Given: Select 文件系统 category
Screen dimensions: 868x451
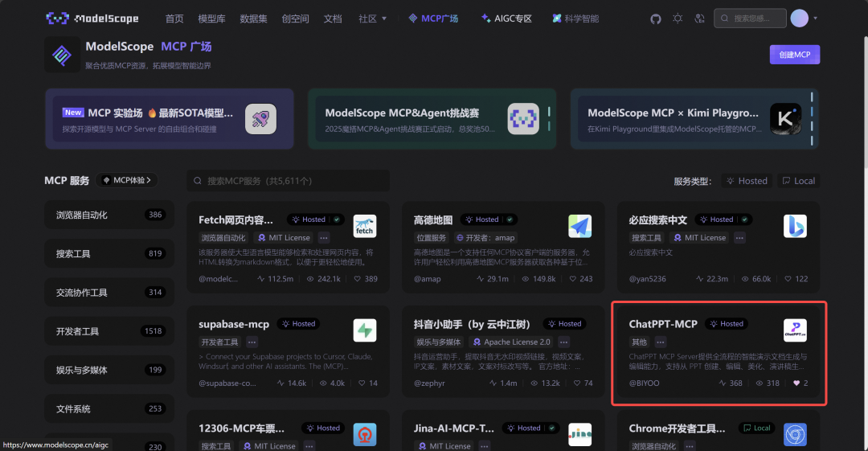Looking at the screenshot, I should [x=109, y=409].
